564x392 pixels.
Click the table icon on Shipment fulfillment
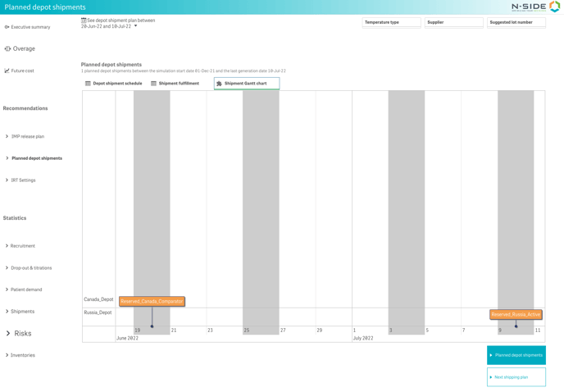[x=154, y=84]
